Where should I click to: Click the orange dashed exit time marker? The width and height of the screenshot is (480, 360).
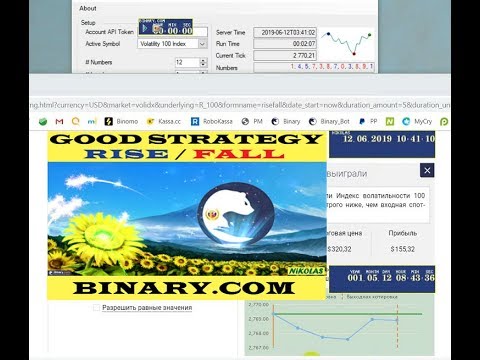397,327
